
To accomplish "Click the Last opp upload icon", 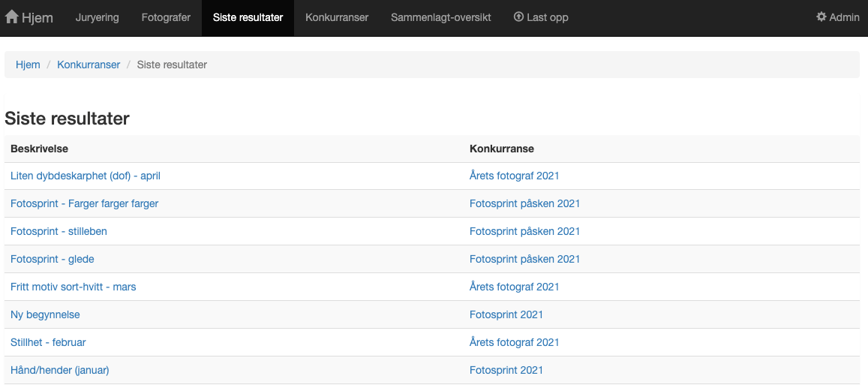I will point(518,17).
